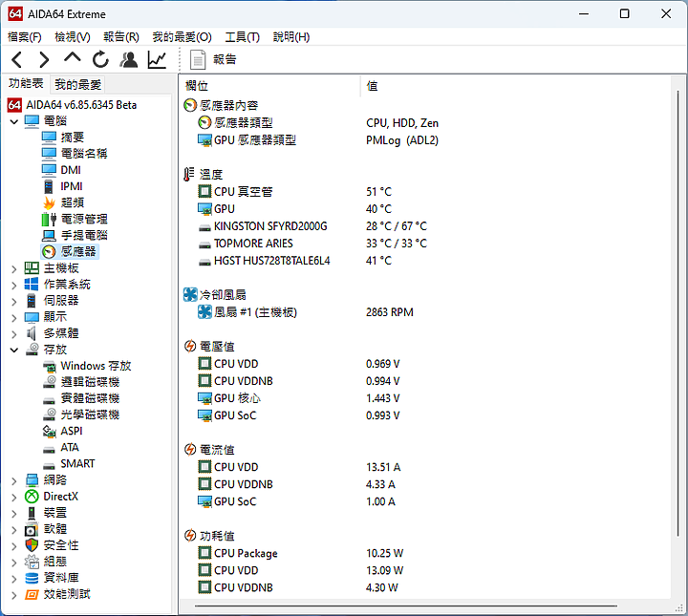Open 電源管理 power management icon
The image size is (688, 616).
pyautogui.click(x=49, y=219)
